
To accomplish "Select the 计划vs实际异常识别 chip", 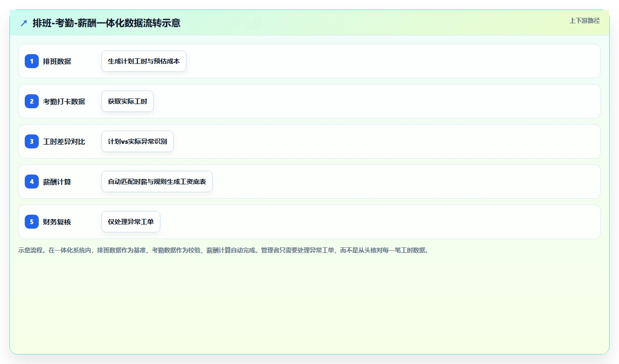I will (x=137, y=141).
